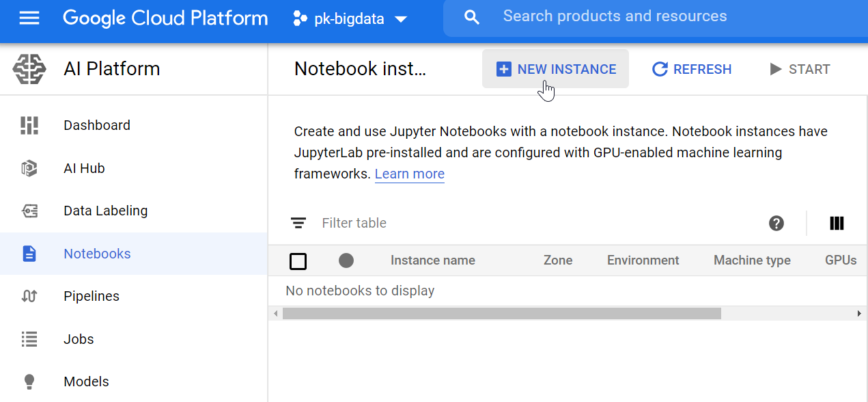The width and height of the screenshot is (868, 402).
Task: Open Data Labeling in the sidebar
Action: coord(133,211)
